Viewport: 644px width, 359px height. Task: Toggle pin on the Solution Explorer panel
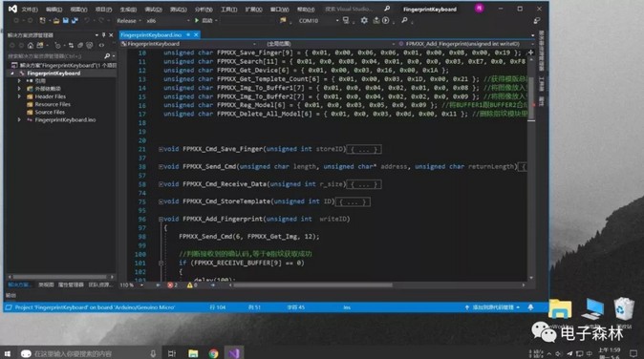103,35
